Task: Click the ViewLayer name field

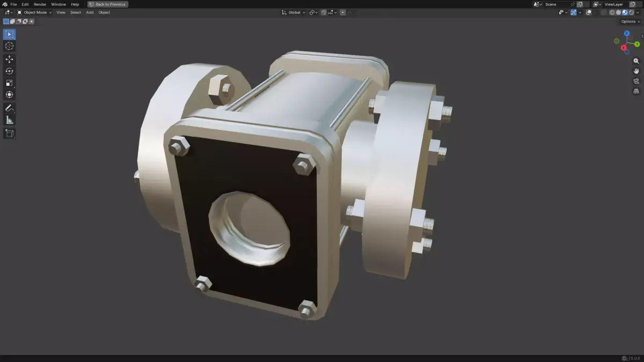Action: click(x=616, y=4)
